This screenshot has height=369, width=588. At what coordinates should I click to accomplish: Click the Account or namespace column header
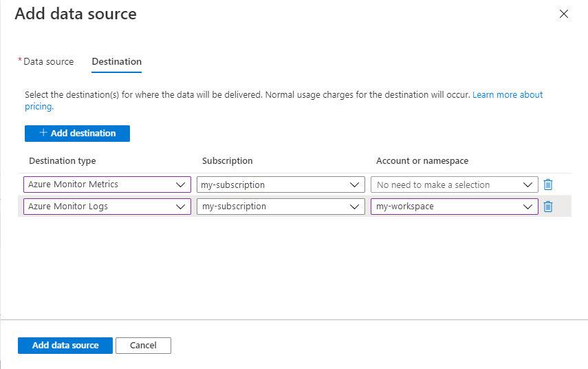[x=422, y=160]
